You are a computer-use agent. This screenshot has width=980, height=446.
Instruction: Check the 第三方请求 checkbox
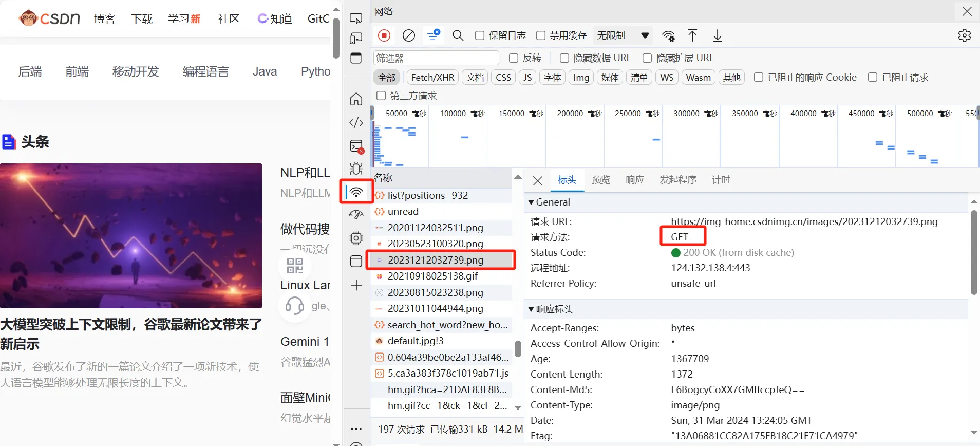click(x=381, y=96)
